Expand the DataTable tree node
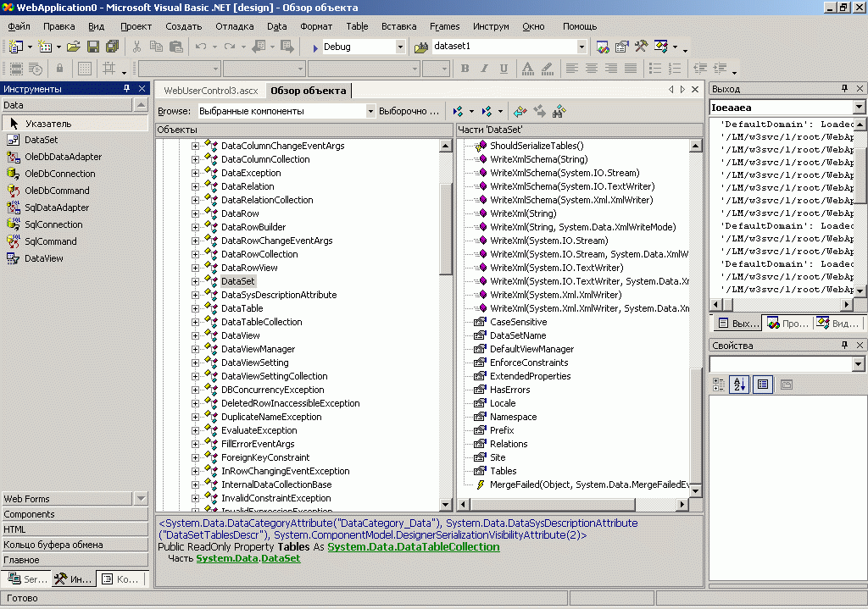Screen dimensions: 868x609 [196, 308]
